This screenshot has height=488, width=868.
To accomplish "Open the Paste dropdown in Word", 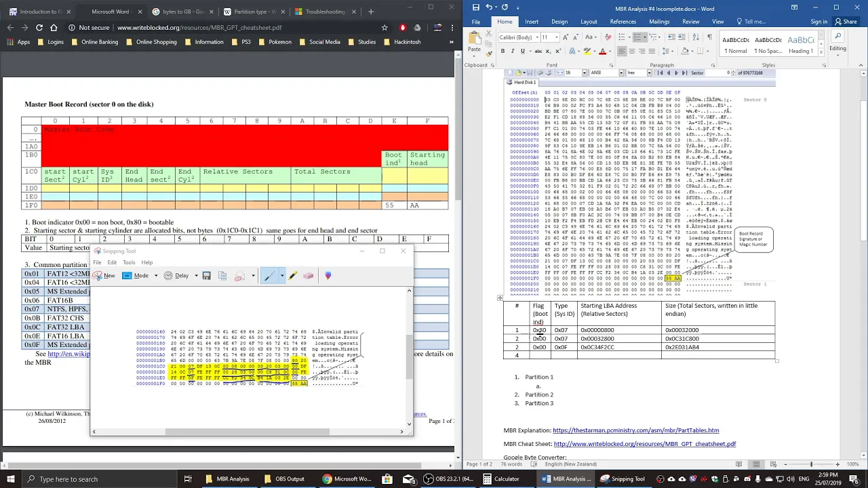I will coord(474,57).
